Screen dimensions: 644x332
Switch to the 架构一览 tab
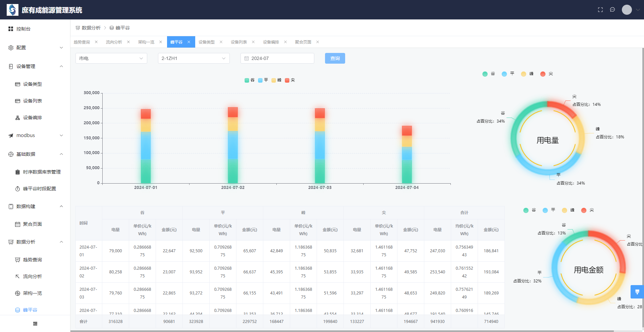146,42
